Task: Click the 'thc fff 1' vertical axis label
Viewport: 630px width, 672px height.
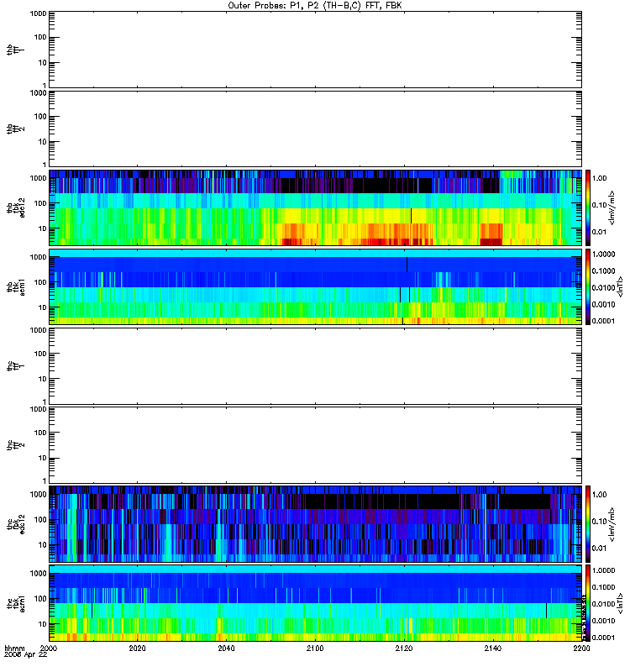Action: point(15,366)
